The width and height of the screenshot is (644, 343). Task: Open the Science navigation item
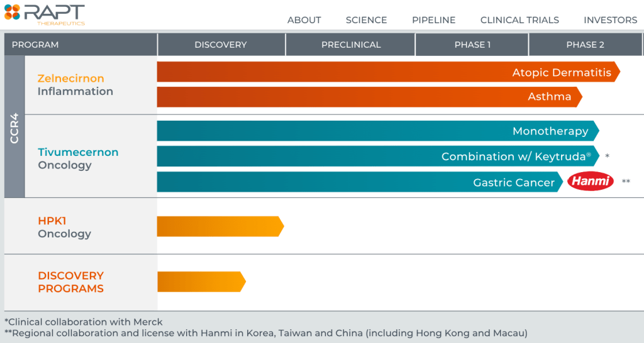[x=366, y=20]
